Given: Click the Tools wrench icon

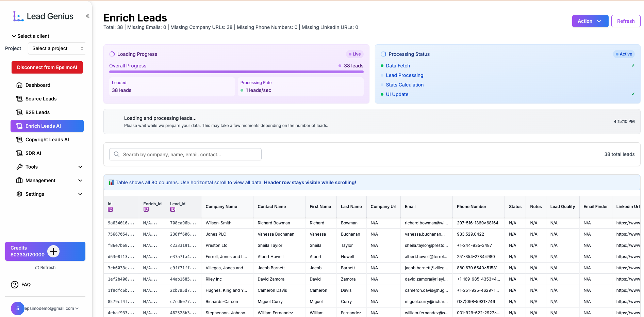Looking at the screenshot, I should [19, 167].
